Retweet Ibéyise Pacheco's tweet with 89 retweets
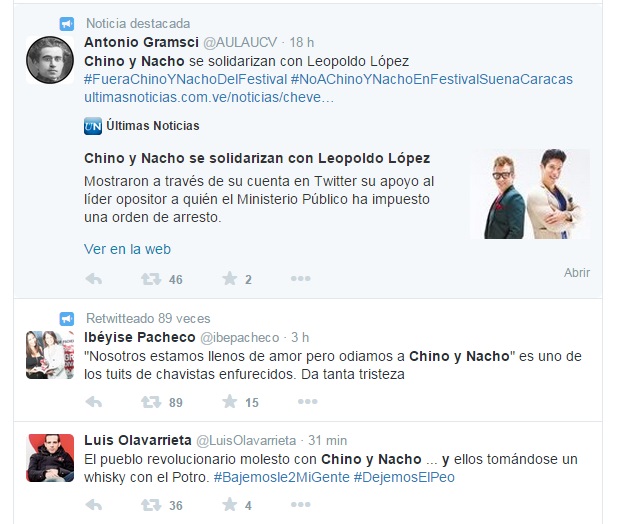The image size is (620, 524). pyautogui.click(x=151, y=402)
